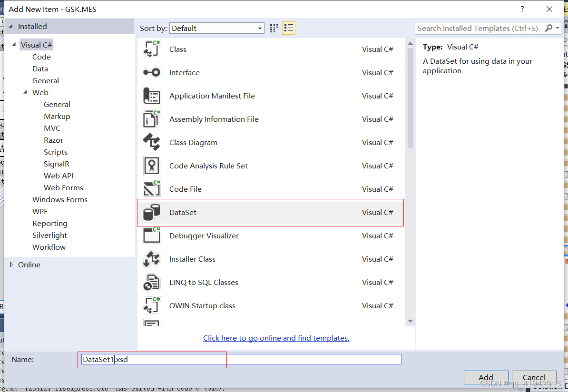
Task: Select the Web Forms category
Action: (63, 187)
